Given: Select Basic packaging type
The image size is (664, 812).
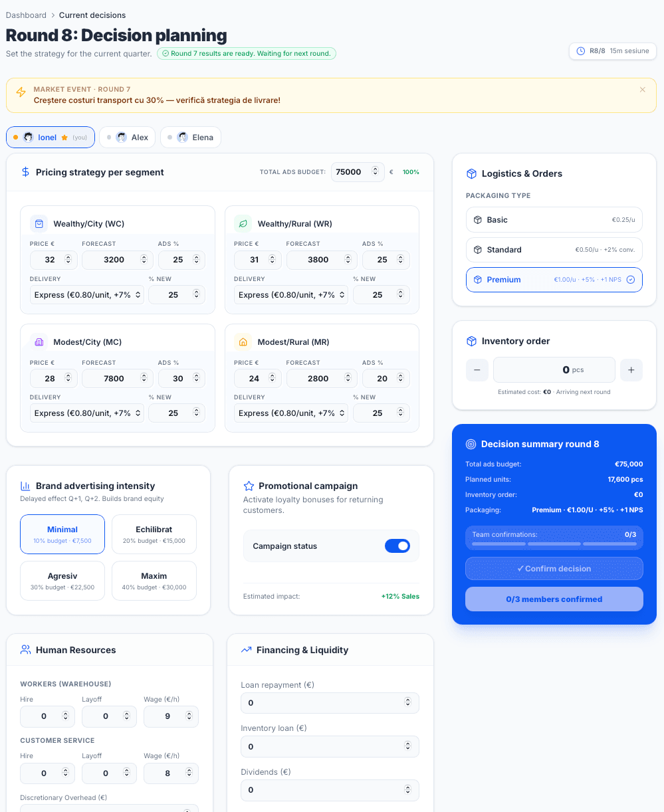Looking at the screenshot, I should [554, 220].
